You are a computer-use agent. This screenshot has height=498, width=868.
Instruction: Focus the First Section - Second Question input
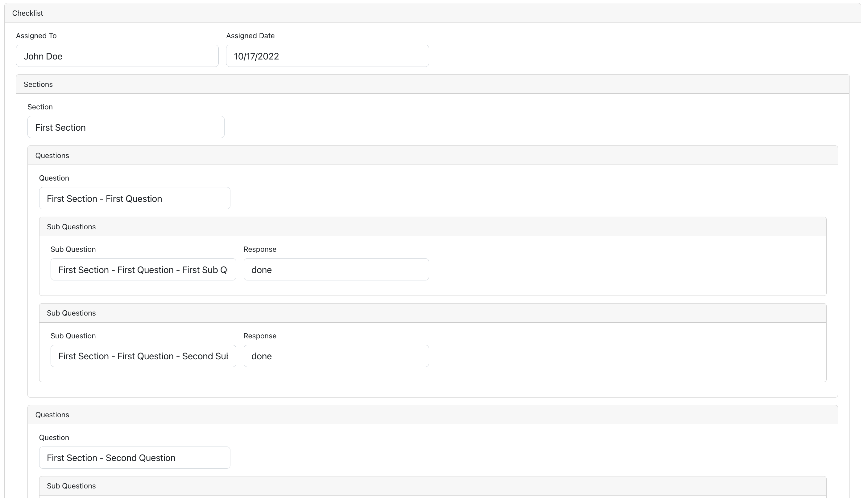[x=134, y=458]
